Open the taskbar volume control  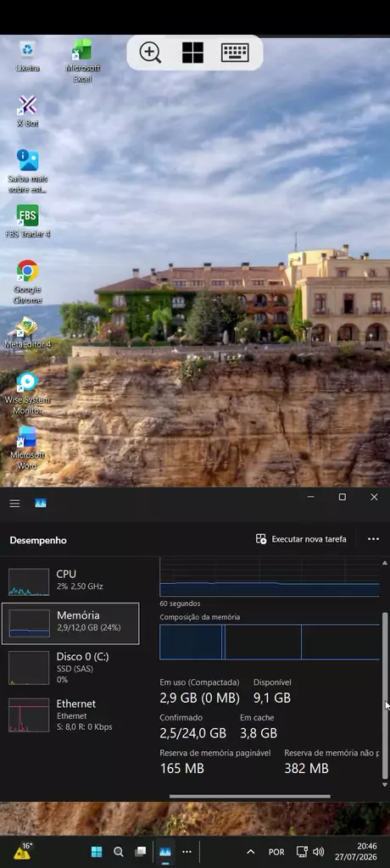click(319, 852)
